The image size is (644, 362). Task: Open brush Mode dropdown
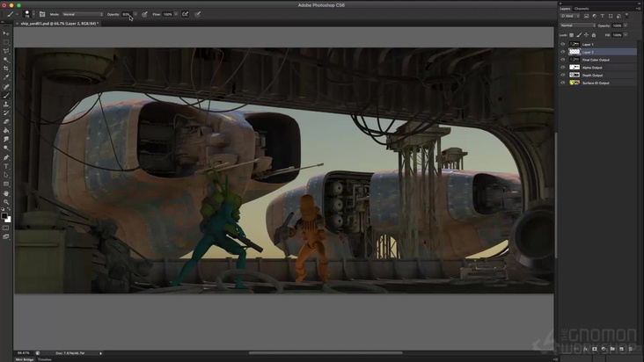pos(83,14)
